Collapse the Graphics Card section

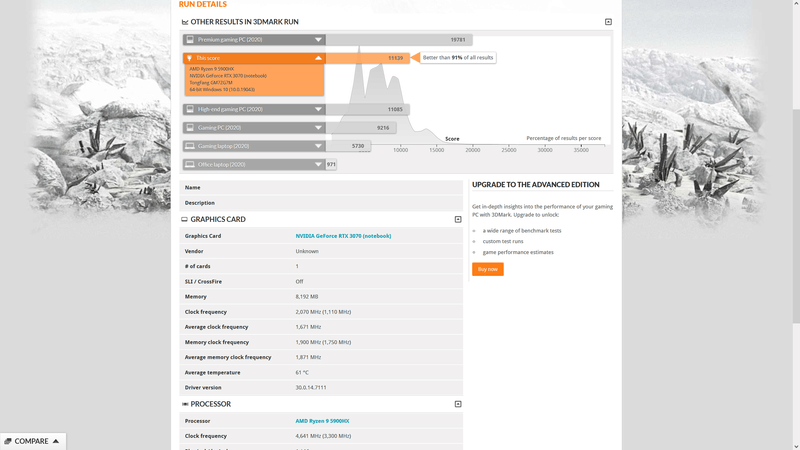click(x=458, y=219)
